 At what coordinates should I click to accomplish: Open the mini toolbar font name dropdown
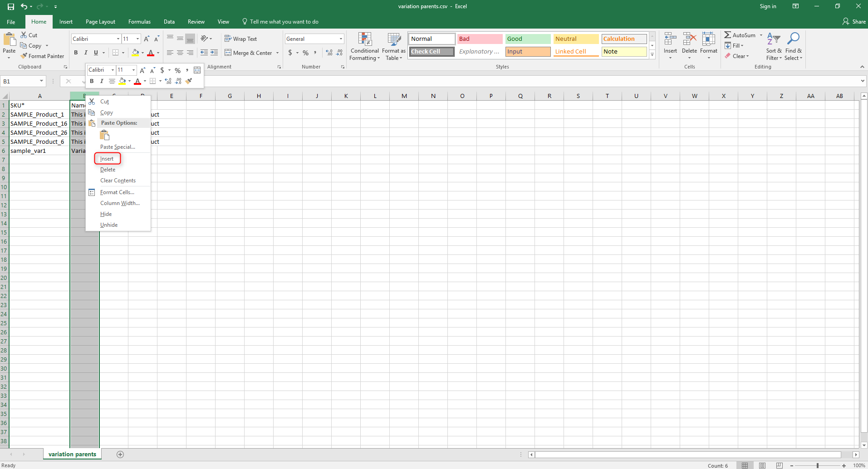point(113,70)
